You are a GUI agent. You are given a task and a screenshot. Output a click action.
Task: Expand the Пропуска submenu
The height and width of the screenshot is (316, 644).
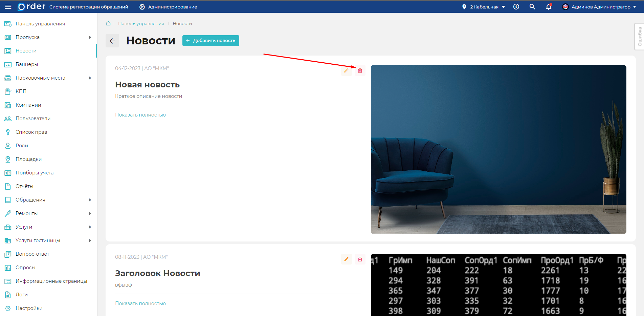click(90, 37)
